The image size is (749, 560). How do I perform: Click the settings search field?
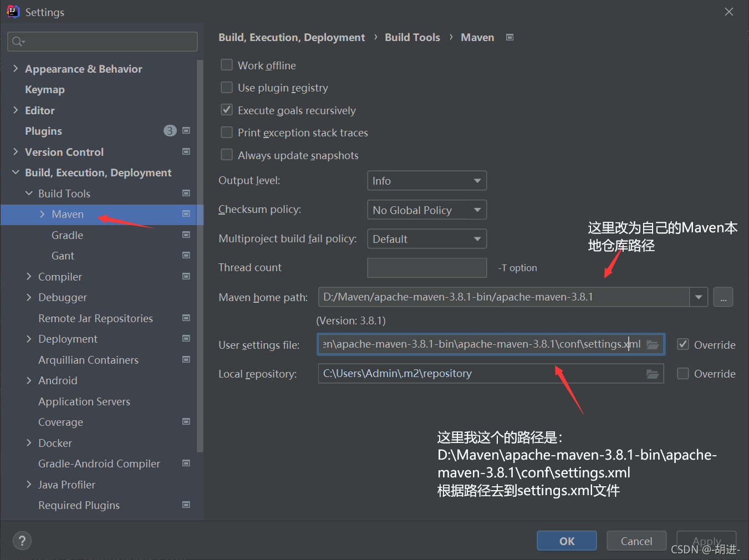(x=103, y=42)
